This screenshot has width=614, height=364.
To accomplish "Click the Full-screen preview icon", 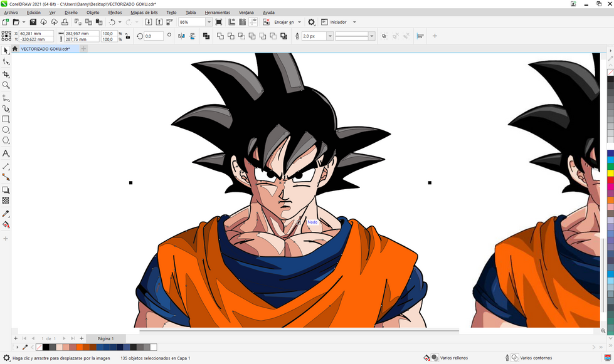I will pos(219,22).
